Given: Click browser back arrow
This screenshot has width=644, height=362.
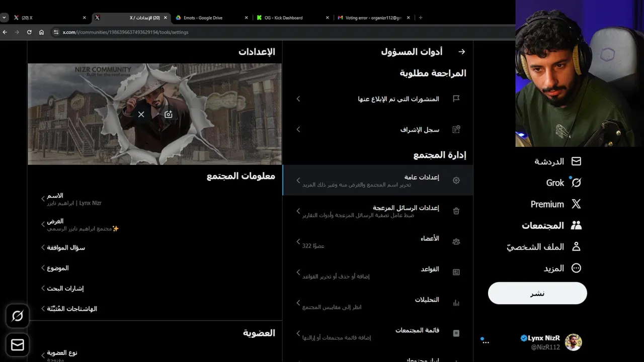Looking at the screenshot, I should [x=5, y=32].
